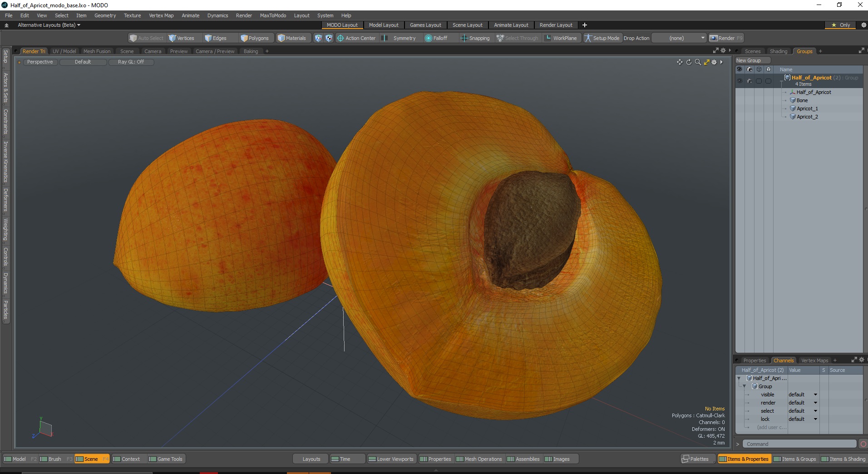Toggle Snapping on
The width and height of the screenshot is (868, 474).
pos(475,38)
